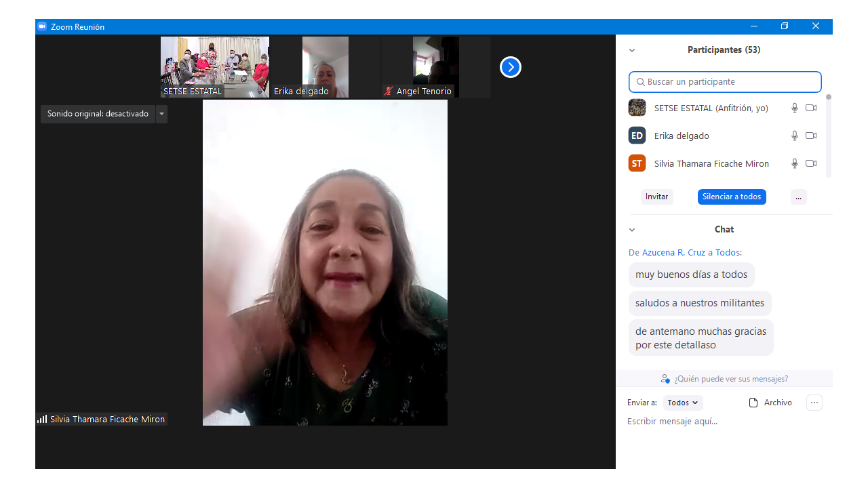Click chat message 'de antemano muchas gracias'
The image size is (868, 488).
[701, 338]
